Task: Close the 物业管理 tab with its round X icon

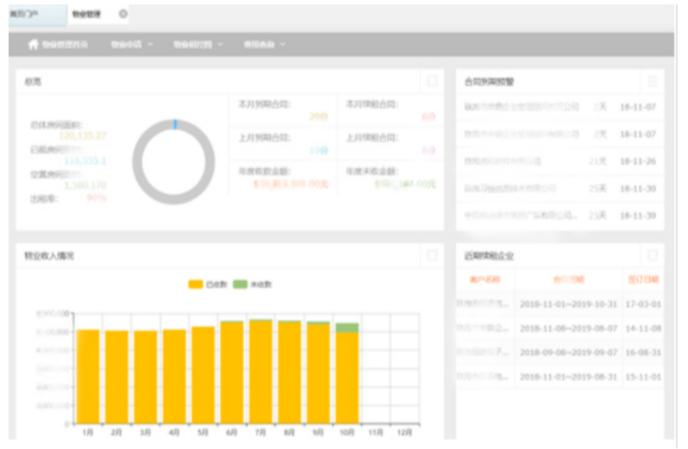Action: (123, 14)
